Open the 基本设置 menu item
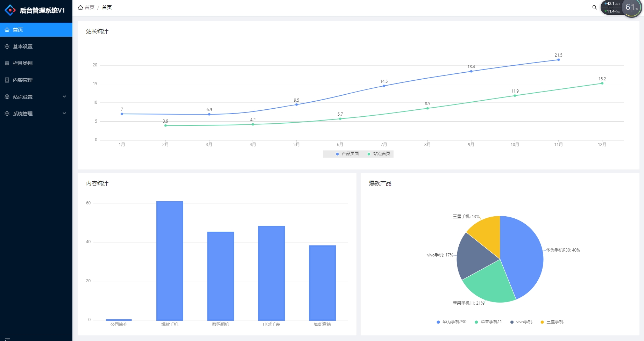Image resolution: width=644 pixels, height=341 pixels. pyautogui.click(x=36, y=46)
